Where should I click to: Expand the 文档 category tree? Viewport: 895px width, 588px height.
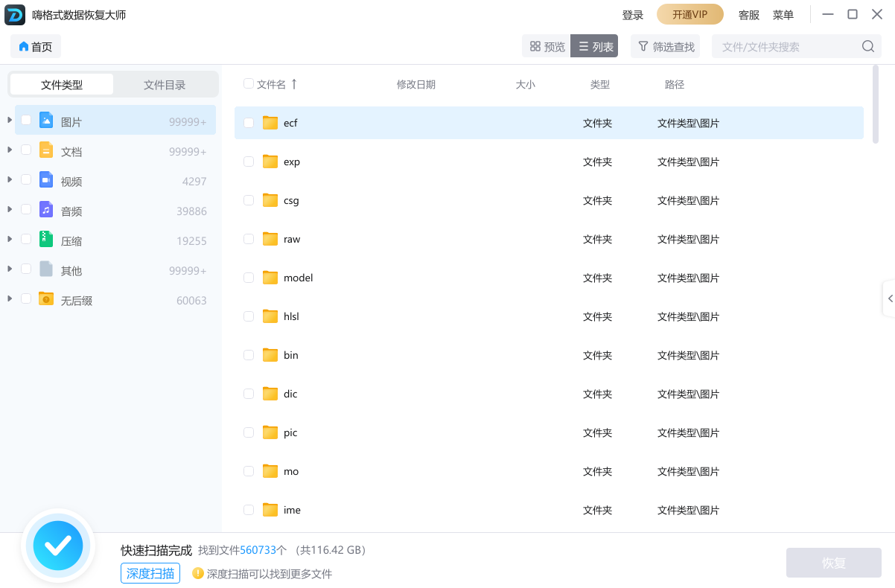click(x=10, y=150)
